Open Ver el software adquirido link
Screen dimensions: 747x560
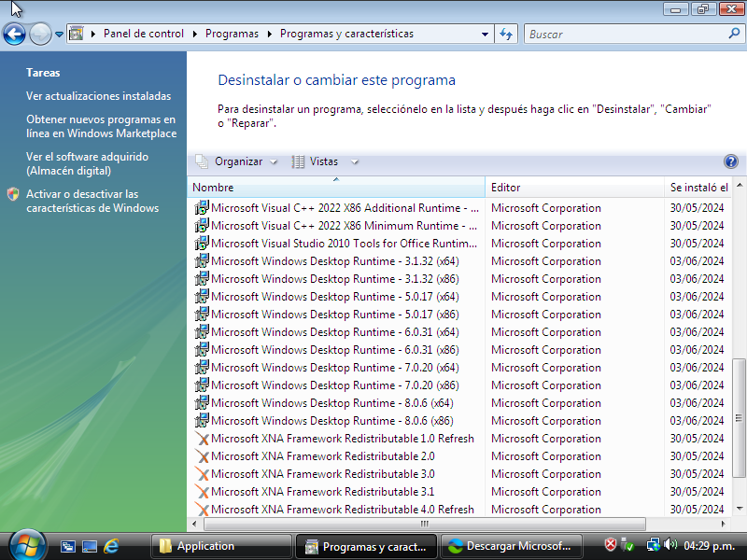point(87,163)
